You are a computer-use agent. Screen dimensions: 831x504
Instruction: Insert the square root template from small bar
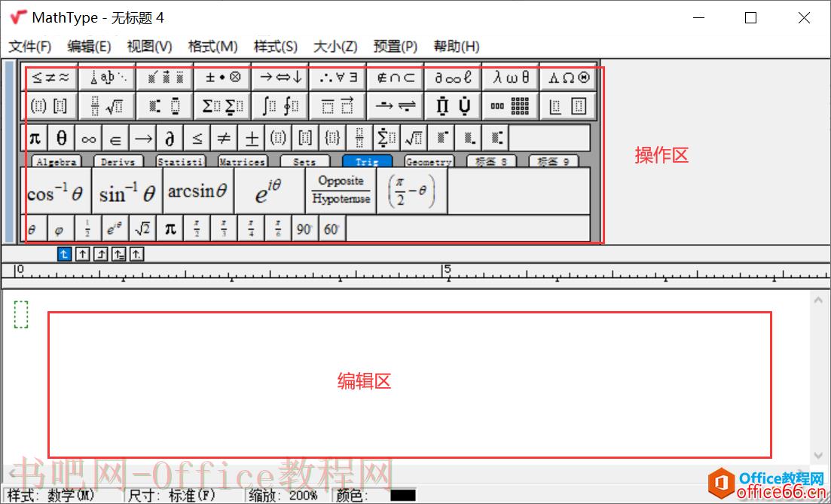pyautogui.click(x=414, y=139)
